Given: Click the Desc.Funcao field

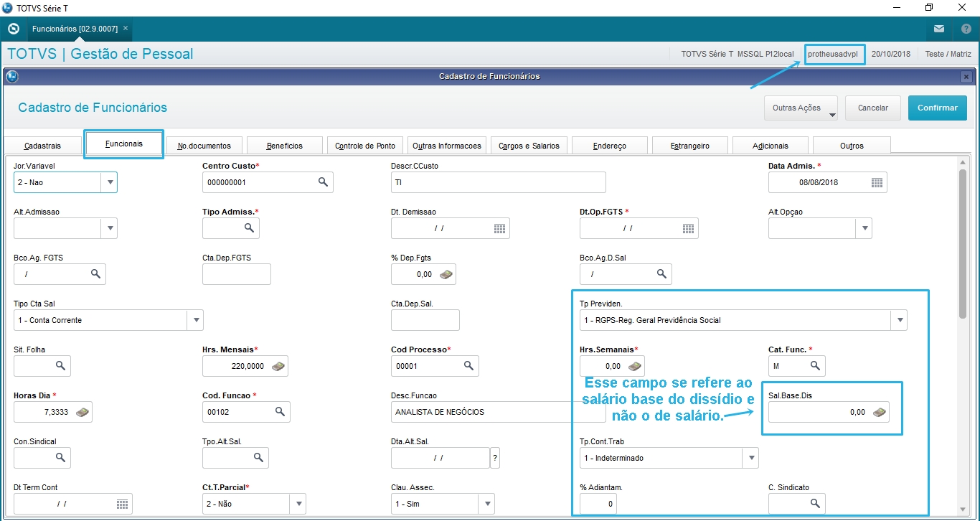Looking at the screenshot, I should tap(498, 412).
